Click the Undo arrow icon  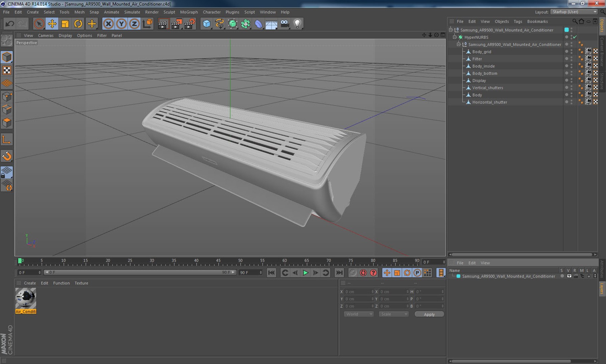pos(10,24)
